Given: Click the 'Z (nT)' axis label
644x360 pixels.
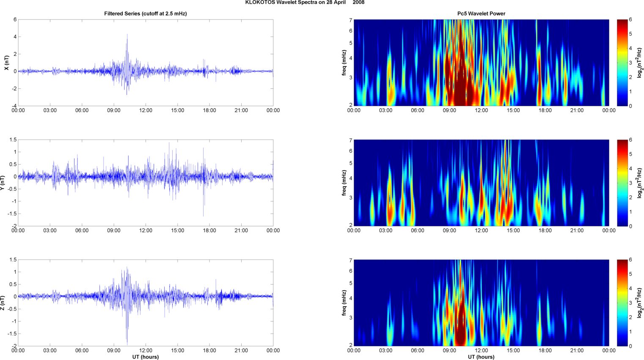Looking at the screenshot, I should 3,303.
